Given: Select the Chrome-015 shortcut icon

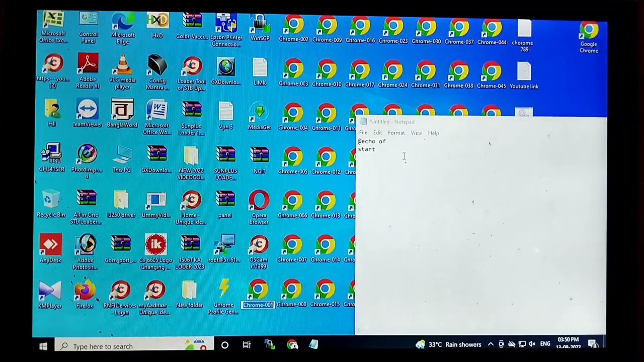Looking at the screenshot, I should (x=325, y=294).
